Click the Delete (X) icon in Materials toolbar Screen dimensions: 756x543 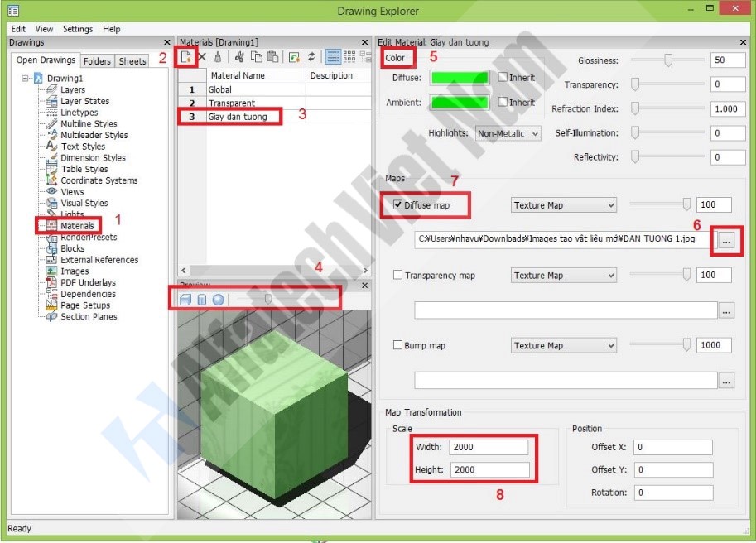point(201,57)
